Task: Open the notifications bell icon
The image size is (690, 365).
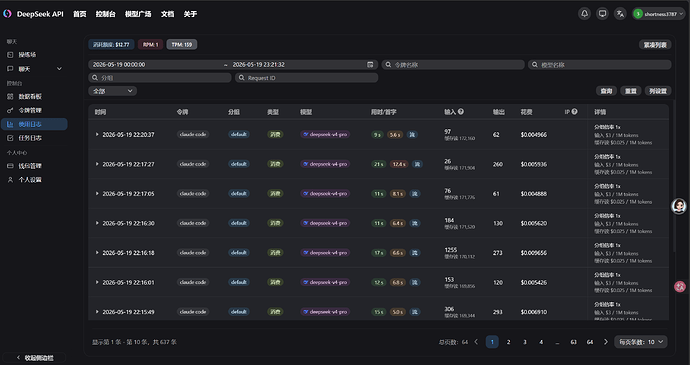Action: tap(584, 14)
